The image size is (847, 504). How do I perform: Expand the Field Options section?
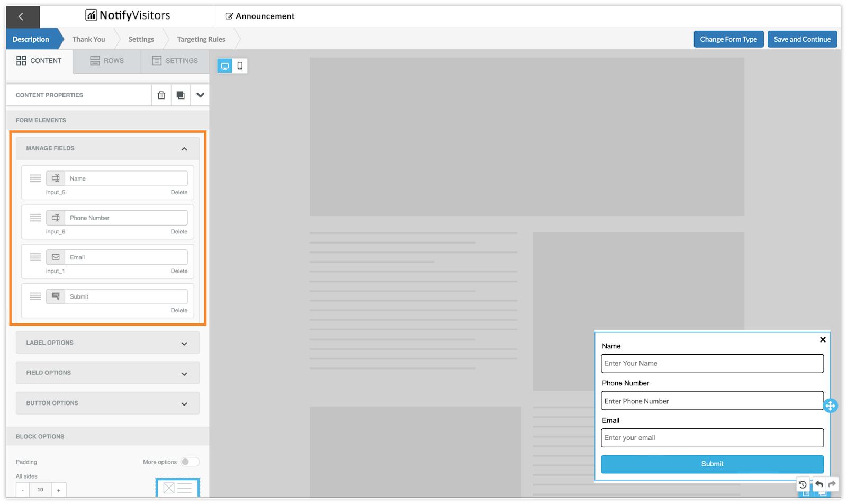click(x=108, y=373)
